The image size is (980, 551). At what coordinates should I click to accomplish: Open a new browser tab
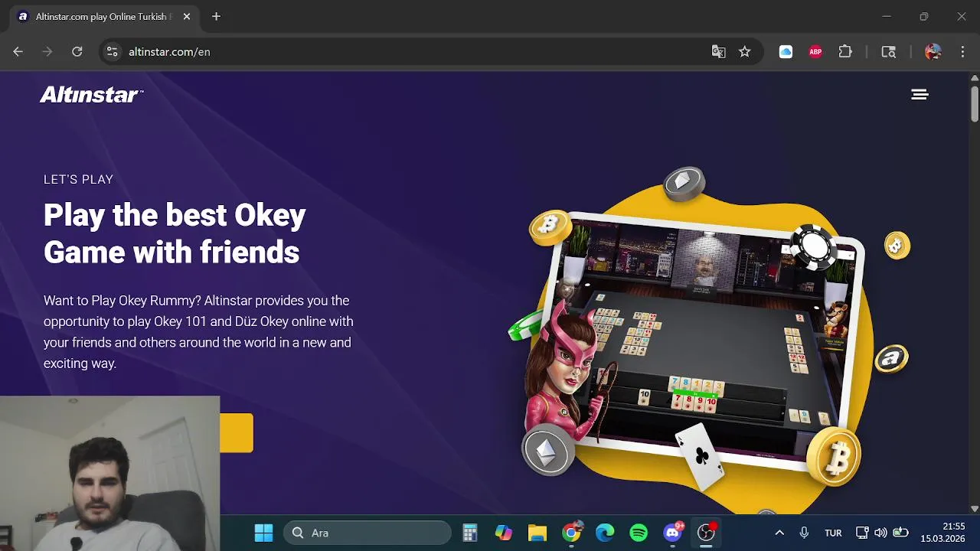[216, 16]
